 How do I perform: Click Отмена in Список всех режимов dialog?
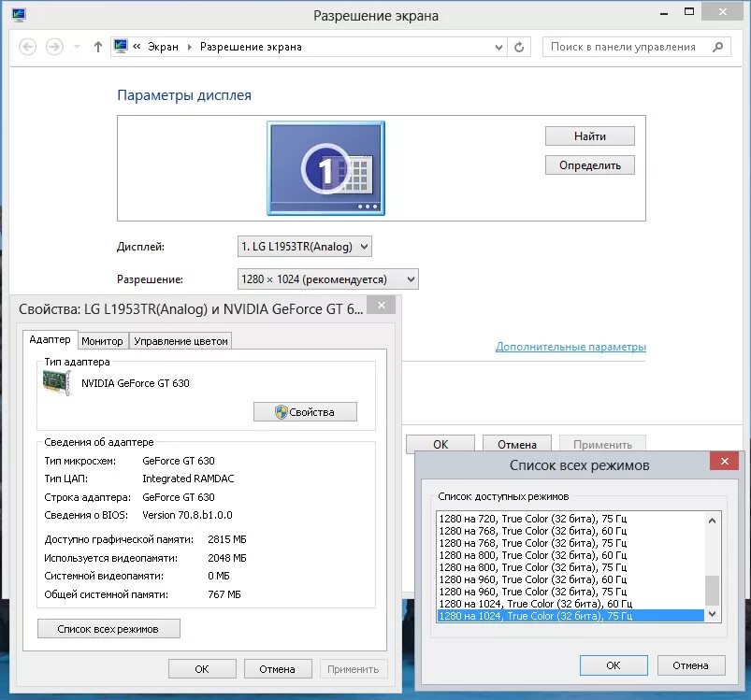[x=691, y=665]
